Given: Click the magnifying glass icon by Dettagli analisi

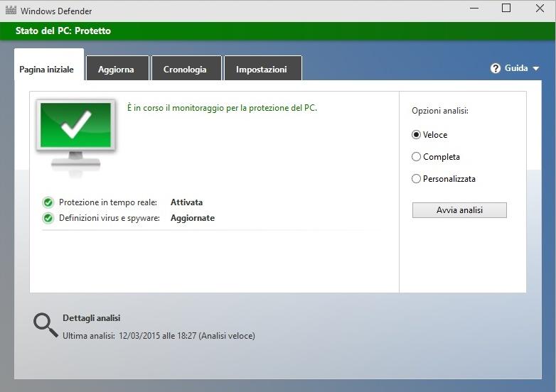Looking at the screenshot, I should click(46, 325).
